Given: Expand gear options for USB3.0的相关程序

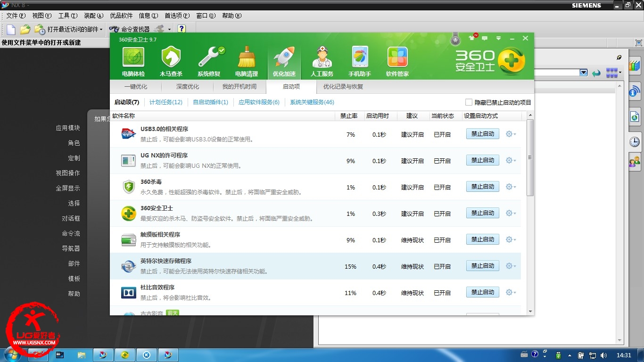Looking at the screenshot, I should [511, 134].
